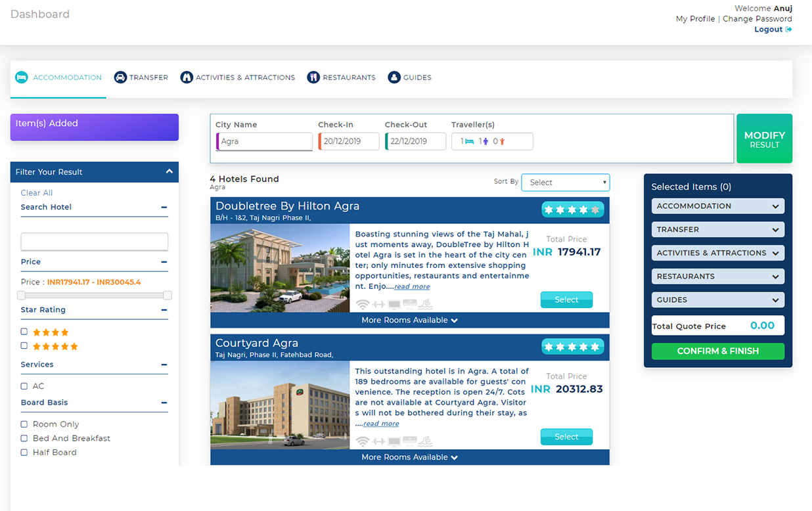812x511 pixels.
Task: Click Clear All filters link
Action: (x=37, y=192)
